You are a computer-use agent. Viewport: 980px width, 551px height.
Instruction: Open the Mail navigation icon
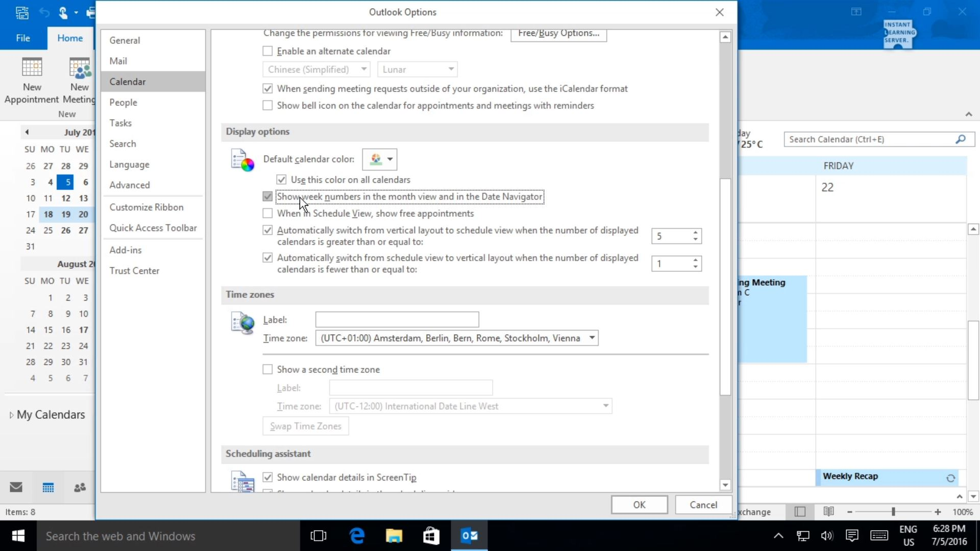(x=16, y=487)
